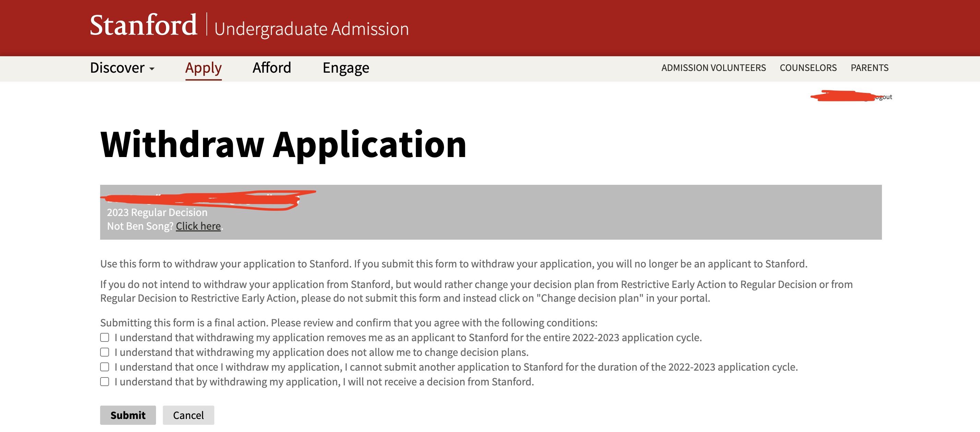The width and height of the screenshot is (980, 432).
Task: Expand the Discover dropdown menu
Action: [122, 68]
